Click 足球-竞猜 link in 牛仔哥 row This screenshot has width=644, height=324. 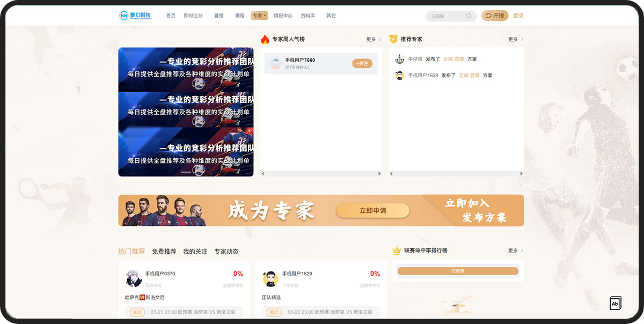pos(453,59)
